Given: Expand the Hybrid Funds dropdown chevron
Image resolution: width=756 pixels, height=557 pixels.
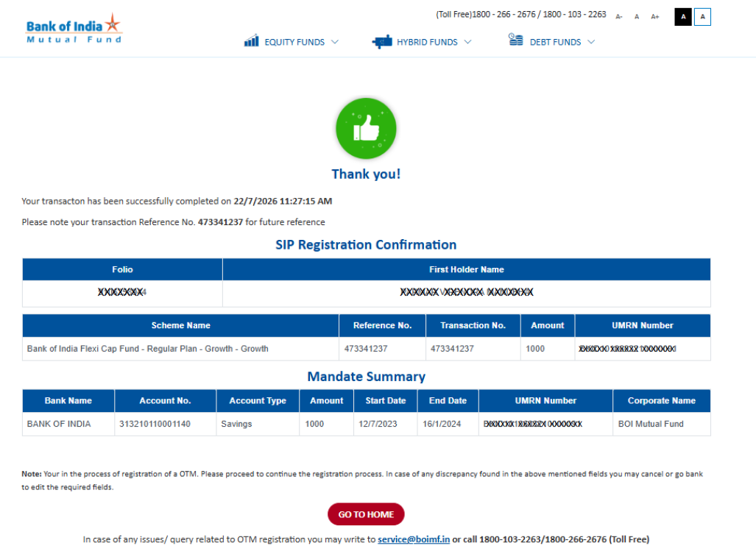Looking at the screenshot, I should pos(467,42).
